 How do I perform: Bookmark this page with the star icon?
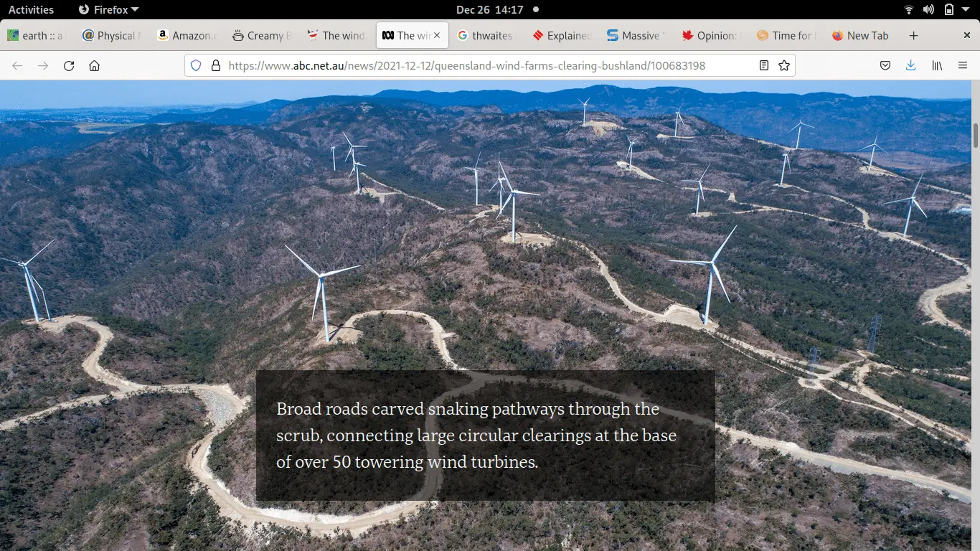click(784, 66)
